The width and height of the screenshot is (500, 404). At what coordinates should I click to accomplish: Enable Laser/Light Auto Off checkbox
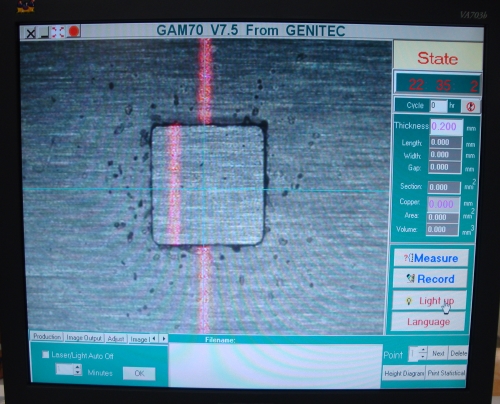(x=46, y=355)
